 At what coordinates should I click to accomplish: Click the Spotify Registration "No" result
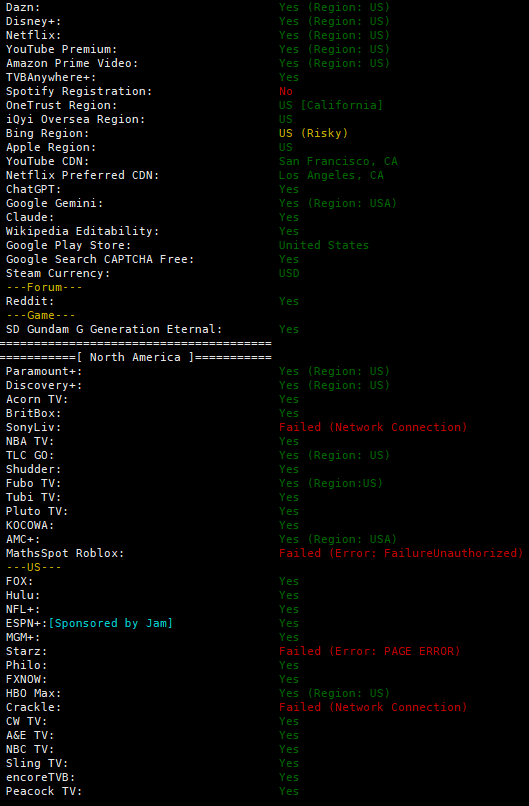point(286,91)
